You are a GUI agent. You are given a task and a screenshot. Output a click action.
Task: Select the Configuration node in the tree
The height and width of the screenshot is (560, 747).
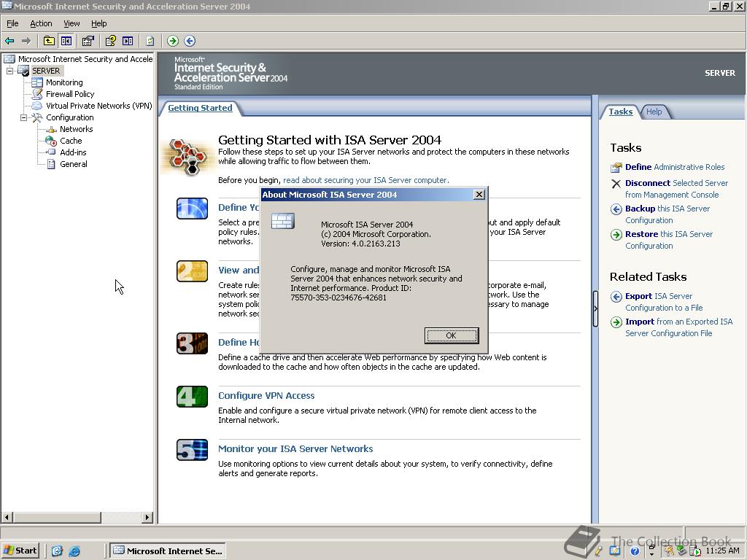pyautogui.click(x=69, y=117)
